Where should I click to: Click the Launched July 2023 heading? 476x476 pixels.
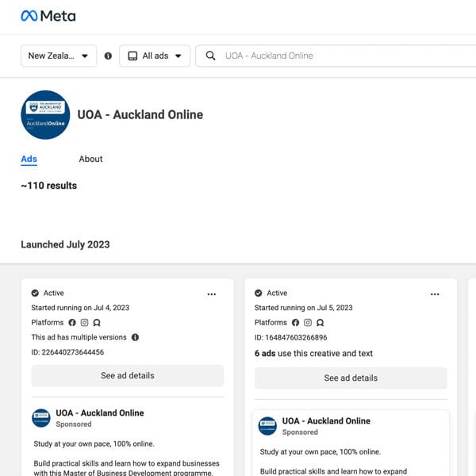(65, 244)
